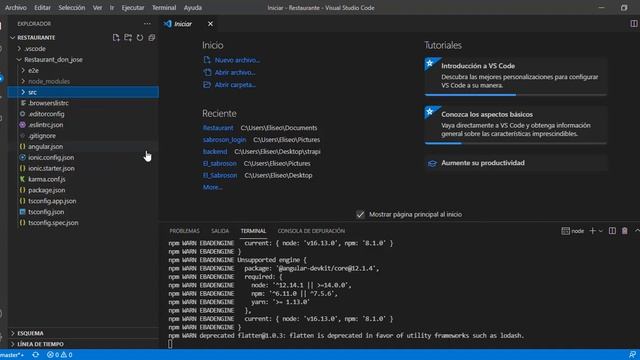Click inside the terminal input cursor line
Image resolution: width=640 pixels, height=360 pixels.
170,344
